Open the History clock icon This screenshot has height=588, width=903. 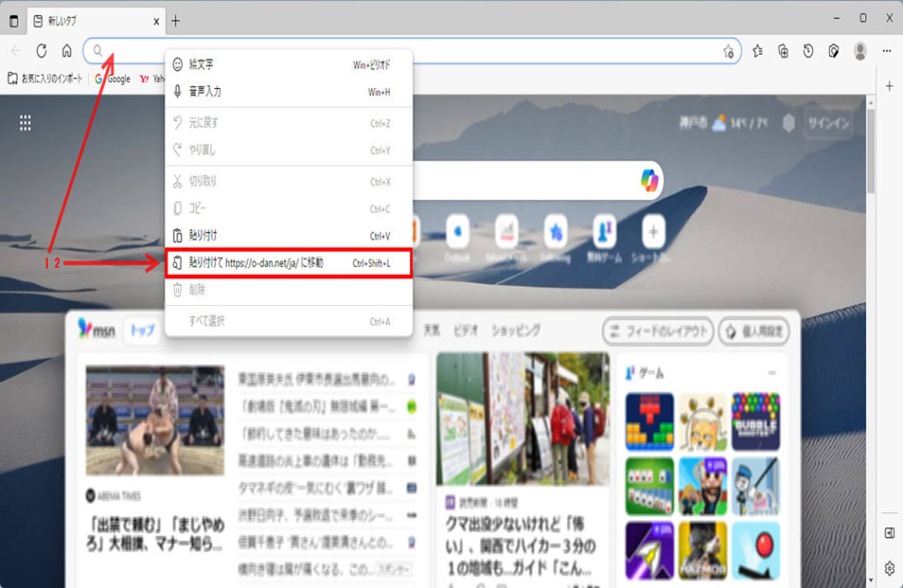pyautogui.click(x=808, y=51)
